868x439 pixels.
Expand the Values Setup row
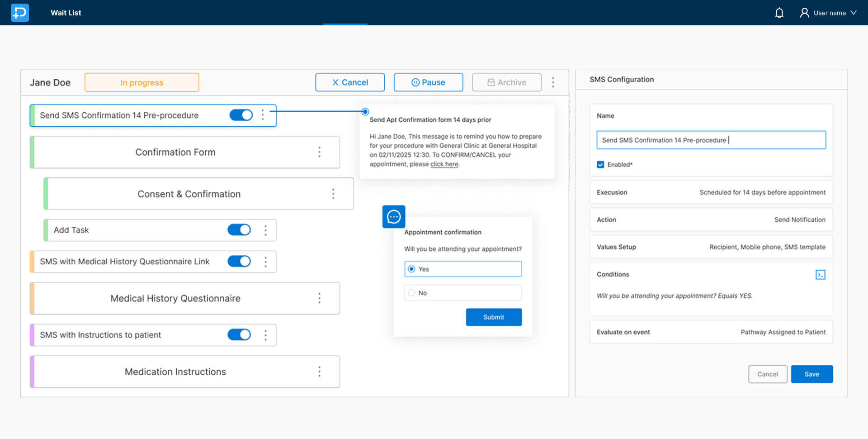pos(711,247)
